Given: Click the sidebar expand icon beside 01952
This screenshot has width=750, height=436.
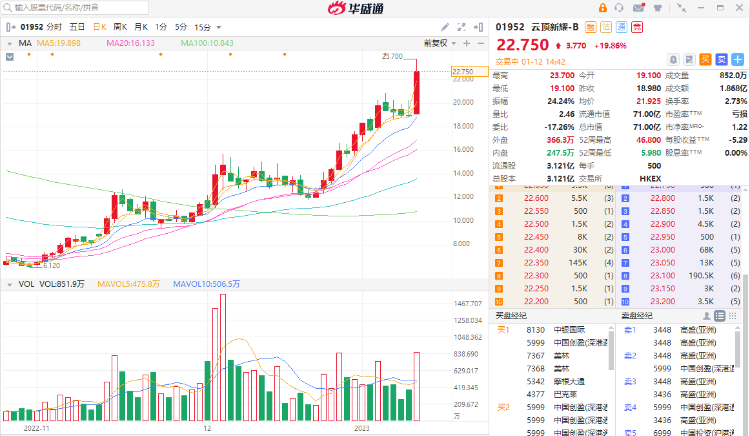Looking at the screenshot, I should point(11,27).
